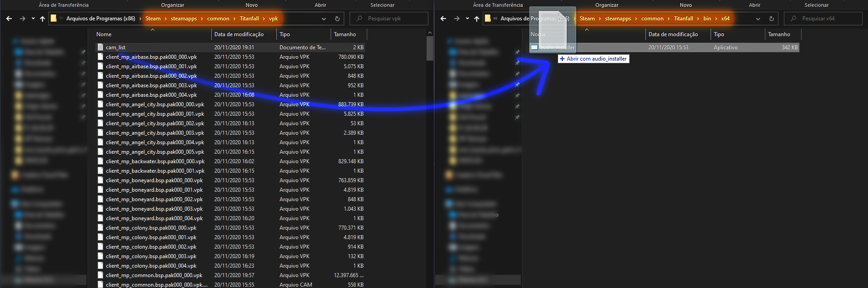
Task: Go forward in the x64 window
Action: point(457,19)
